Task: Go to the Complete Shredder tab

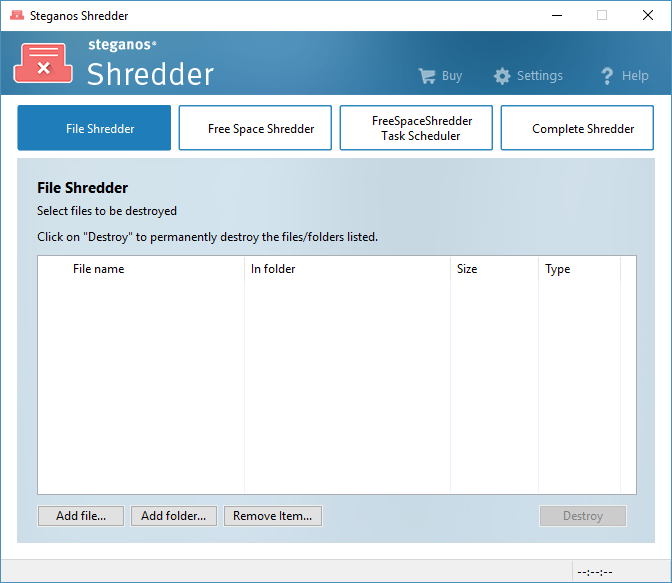Action: point(577,128)
